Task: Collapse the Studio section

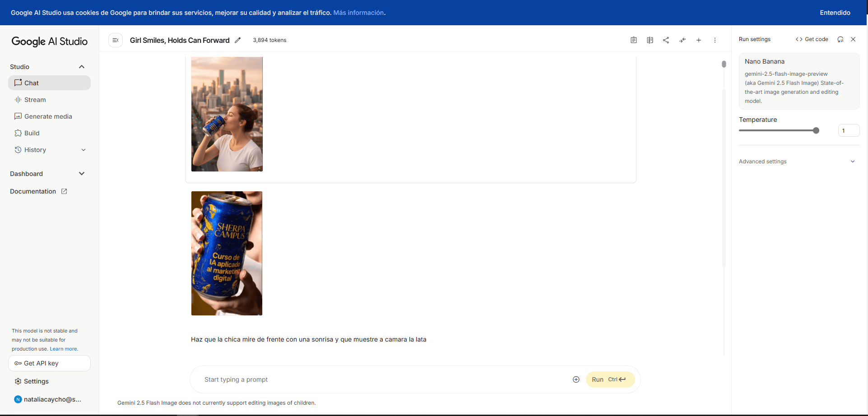Action: click(x=82, y=67)
